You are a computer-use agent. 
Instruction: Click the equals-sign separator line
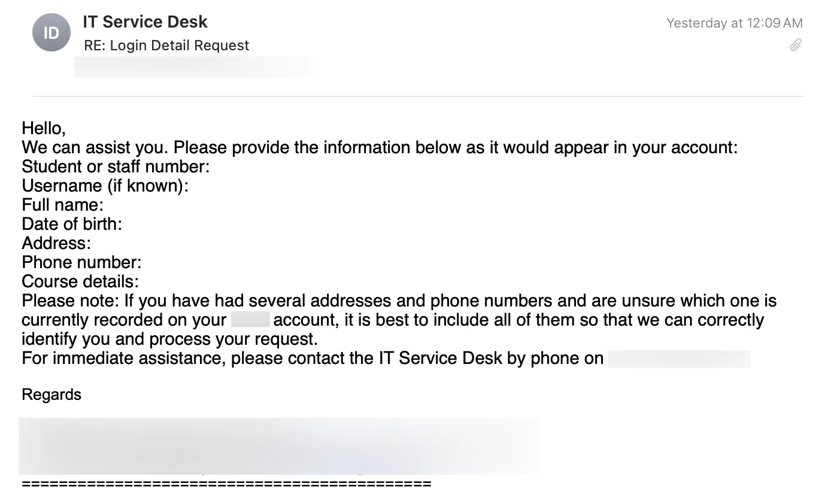point(226,484)
